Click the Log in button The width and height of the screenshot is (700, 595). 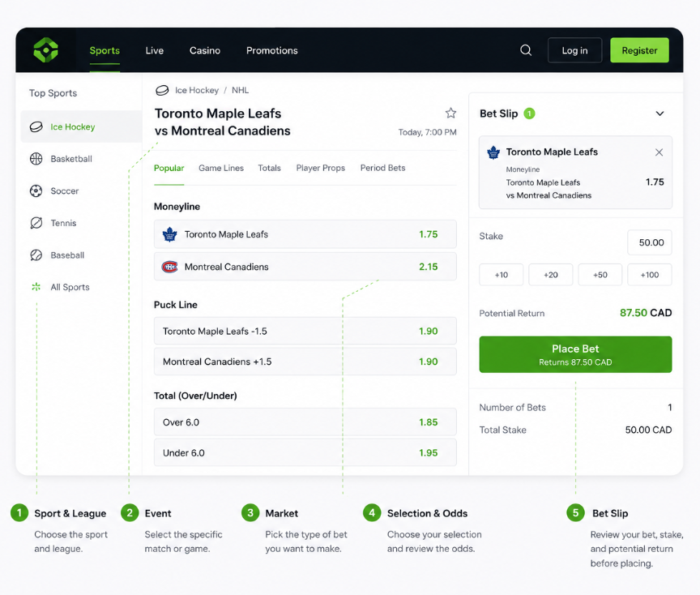tap(574, 50)
